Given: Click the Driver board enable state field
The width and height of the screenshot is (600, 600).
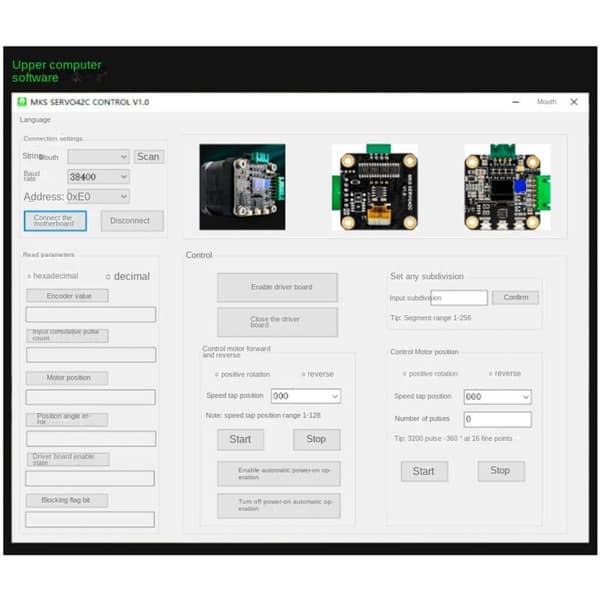Looking at the screenshot, I should pos(90,478).
